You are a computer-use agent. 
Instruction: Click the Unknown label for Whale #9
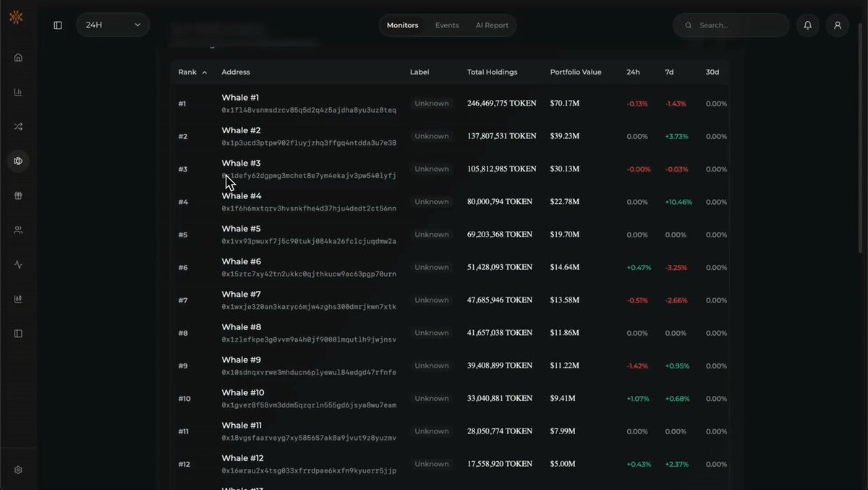(x=432, y=366)
